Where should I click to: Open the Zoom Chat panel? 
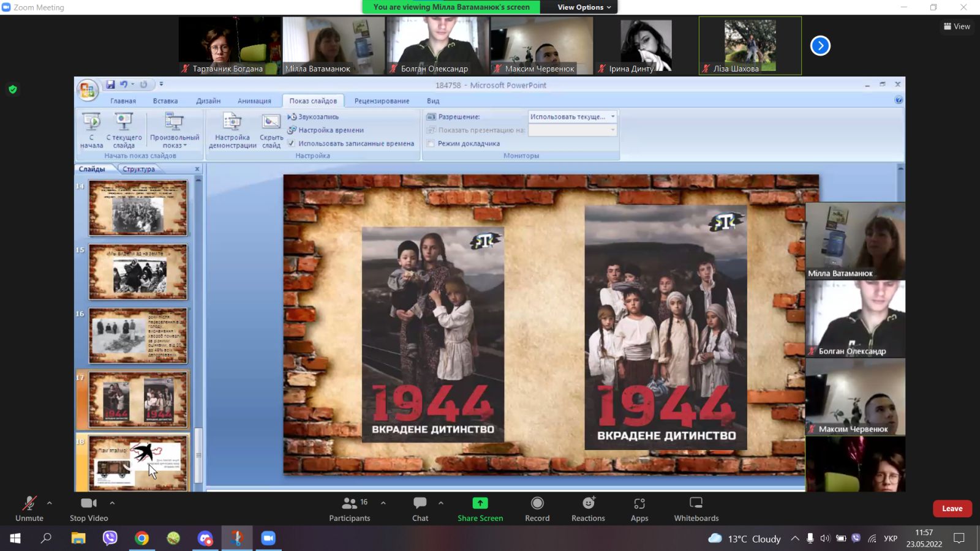coord(420,509)
